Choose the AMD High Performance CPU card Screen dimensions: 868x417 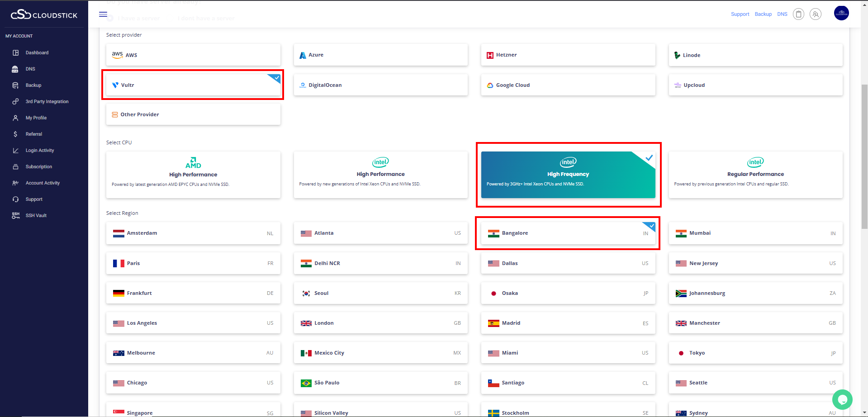tap(193, 175)
